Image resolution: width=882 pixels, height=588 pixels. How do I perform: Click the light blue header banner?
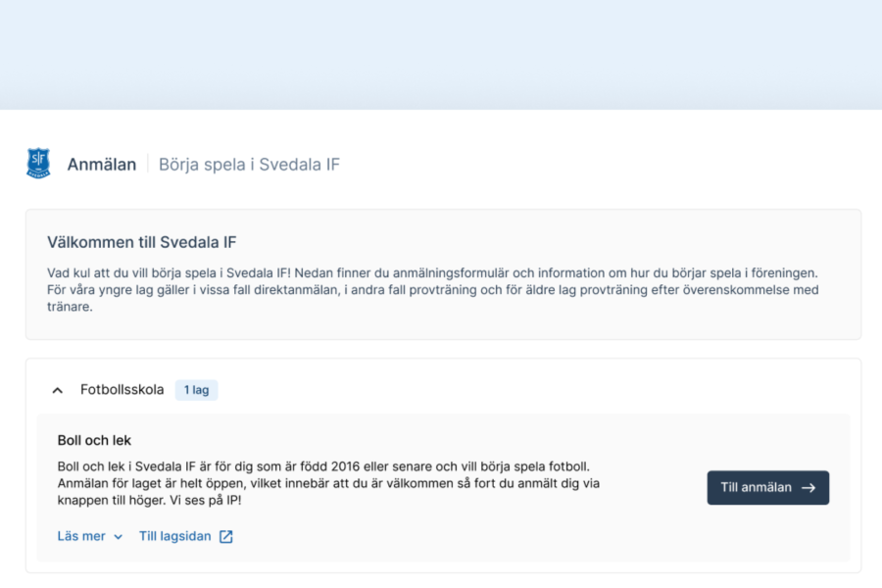coord(441,54)
